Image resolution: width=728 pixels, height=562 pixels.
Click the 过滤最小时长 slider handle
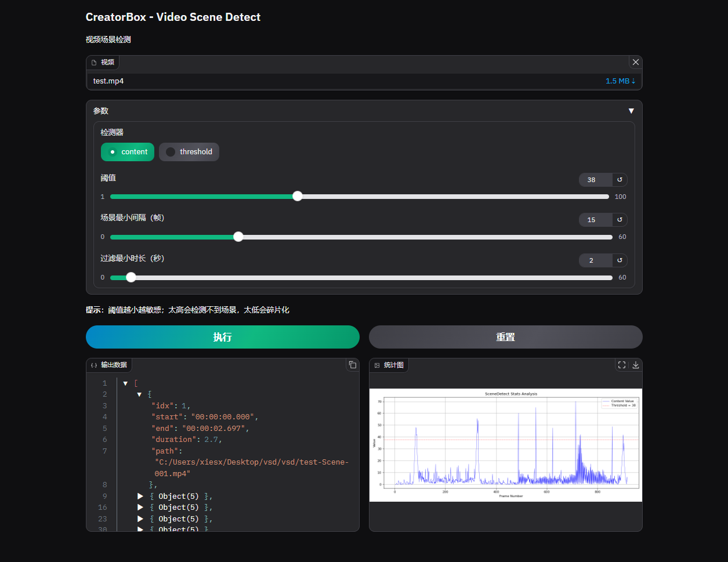click(131, 277)
